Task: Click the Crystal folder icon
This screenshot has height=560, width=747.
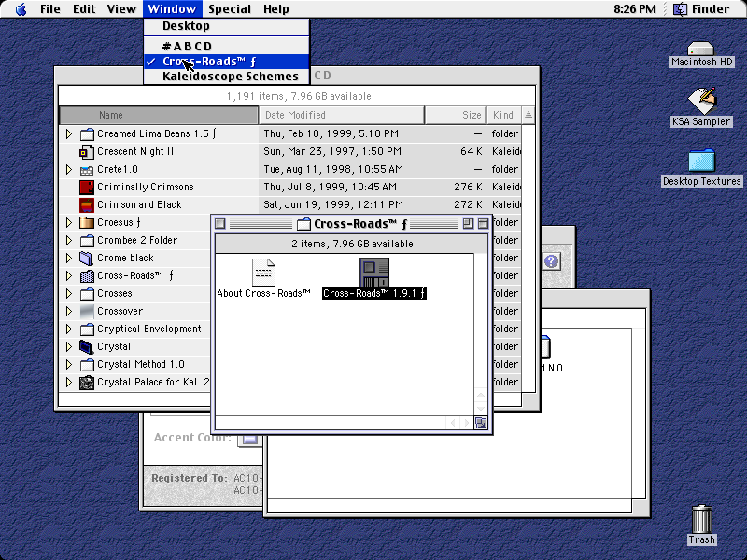Action: (x=87, y=346)
